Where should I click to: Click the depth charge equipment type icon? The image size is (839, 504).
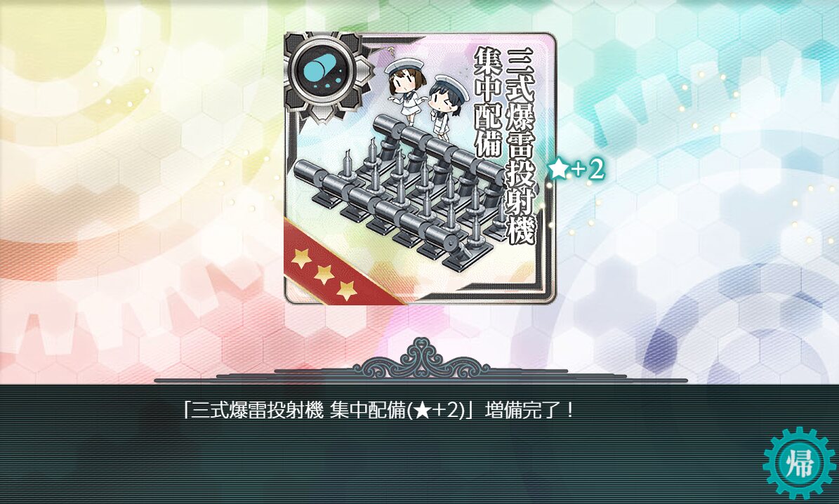pyautogui.click(x=322, y=75)
